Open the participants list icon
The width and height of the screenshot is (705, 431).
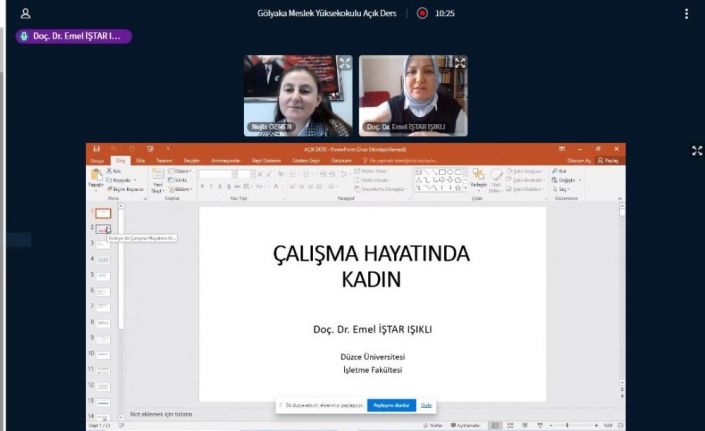point(25,14)
